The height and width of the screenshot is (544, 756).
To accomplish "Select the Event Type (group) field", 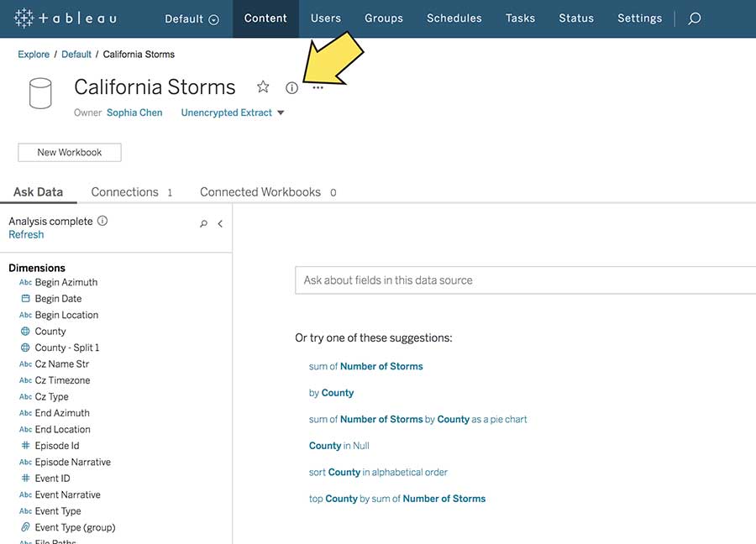I will (76, 527).
